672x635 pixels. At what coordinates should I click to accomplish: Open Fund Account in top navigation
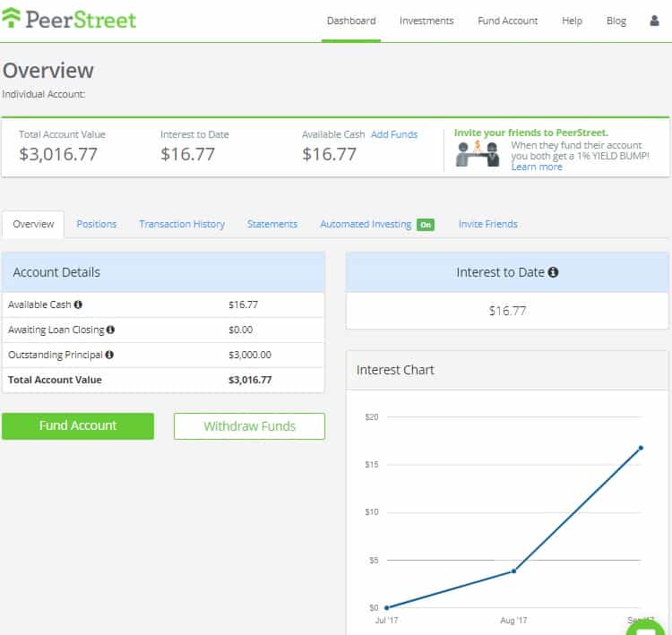point(507,21)
